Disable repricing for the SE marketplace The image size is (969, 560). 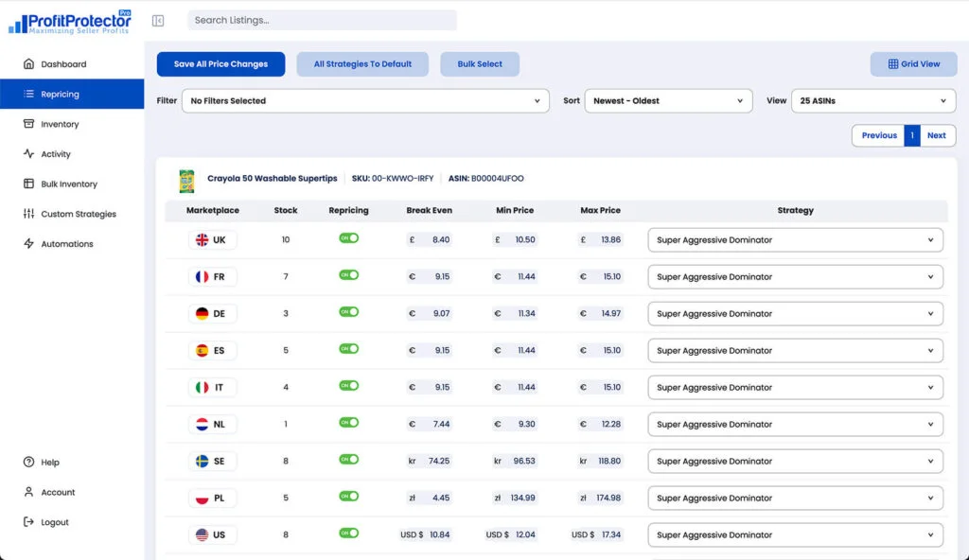348,461
